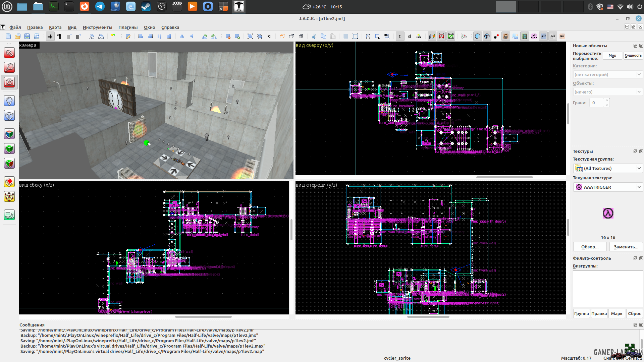
Task: Toggle the HINT brushes button
Action: click(543, 37)
